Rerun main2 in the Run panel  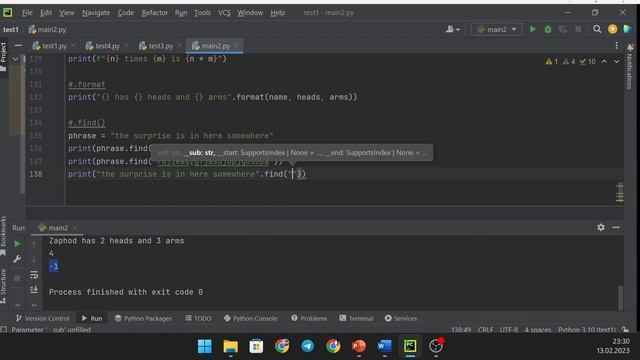pyautogui.click(x=17, y=244)
